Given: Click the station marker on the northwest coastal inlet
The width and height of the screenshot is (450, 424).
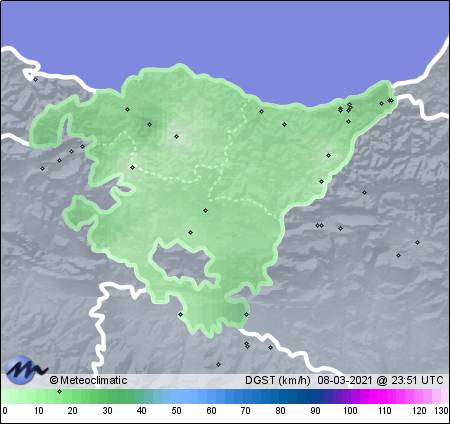Looking at the screenshot, I should click(x=36, y=79).
